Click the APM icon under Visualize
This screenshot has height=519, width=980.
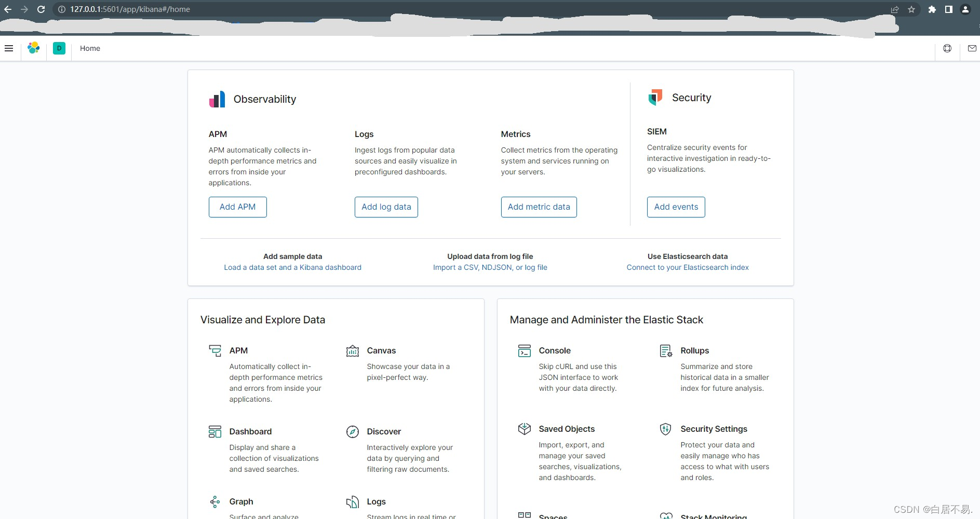coord(215,351)
